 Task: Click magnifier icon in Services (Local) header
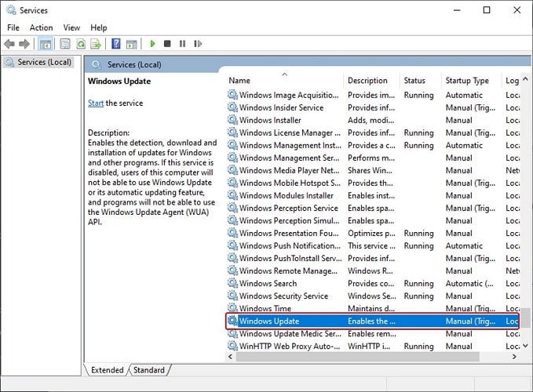pyautogui.click(x=97, y=64)
